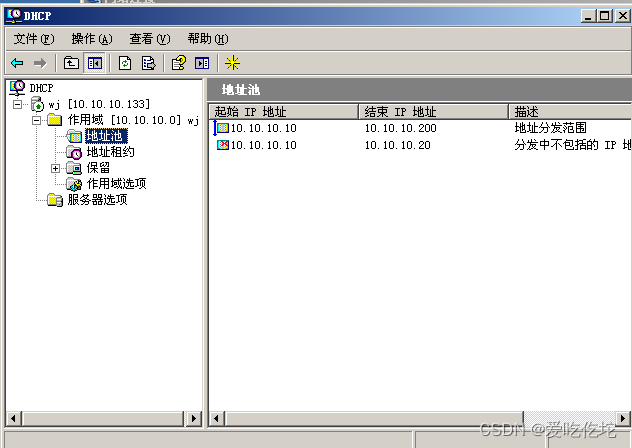632x448 pixels.
Task: Click the 保留 folder icon in tree
Action: pyautogui.click(x=74, y=168)
